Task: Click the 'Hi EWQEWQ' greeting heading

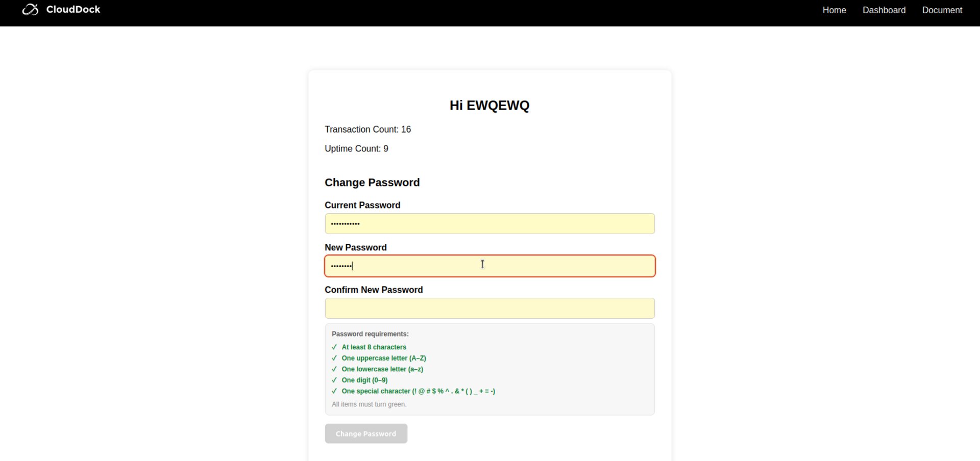Action: 489,106
